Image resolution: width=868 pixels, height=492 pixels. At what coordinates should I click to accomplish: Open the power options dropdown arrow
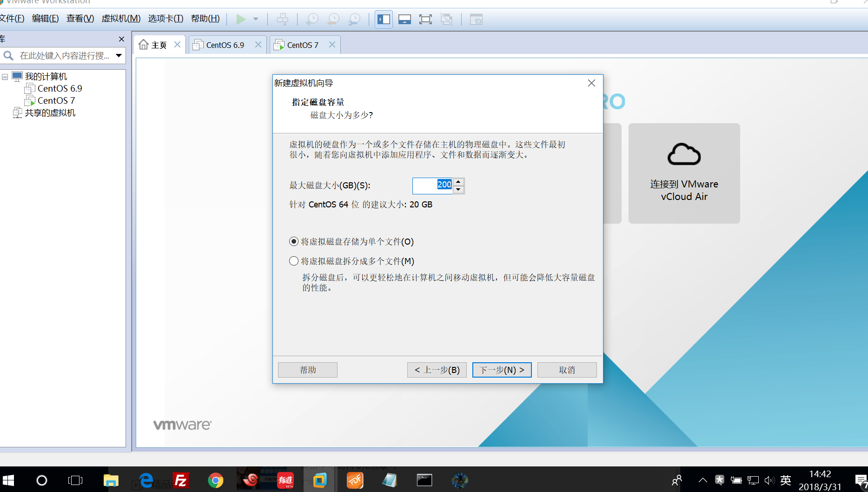click(256, 19)
